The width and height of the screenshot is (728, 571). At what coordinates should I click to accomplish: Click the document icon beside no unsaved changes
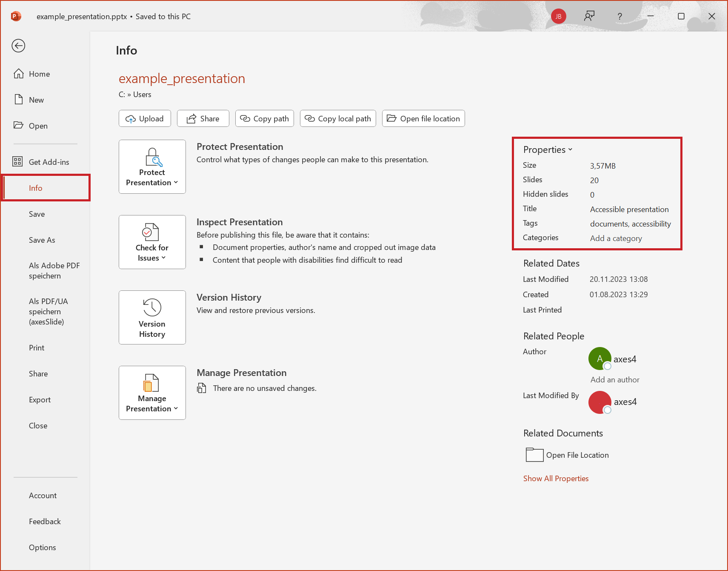click(x=202, y=388)
